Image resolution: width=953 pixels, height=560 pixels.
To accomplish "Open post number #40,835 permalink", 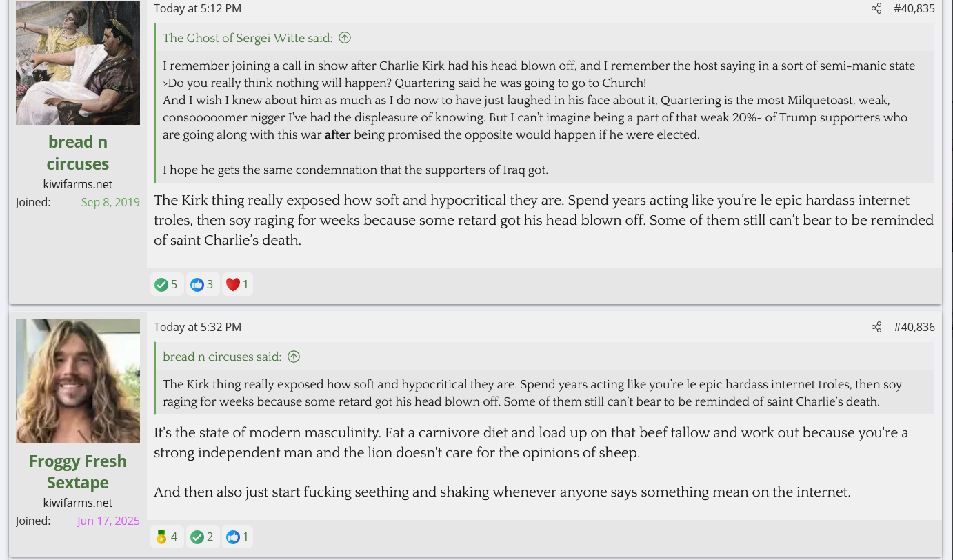I will coord(914,8).
